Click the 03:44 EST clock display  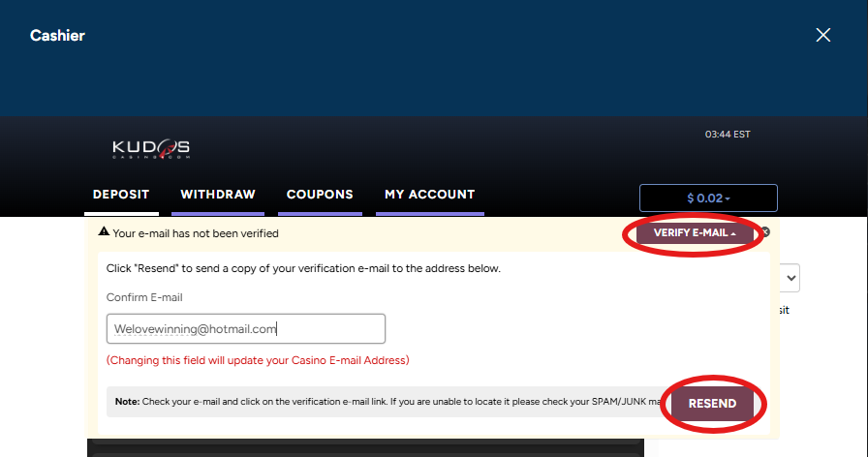pos(728,135)
